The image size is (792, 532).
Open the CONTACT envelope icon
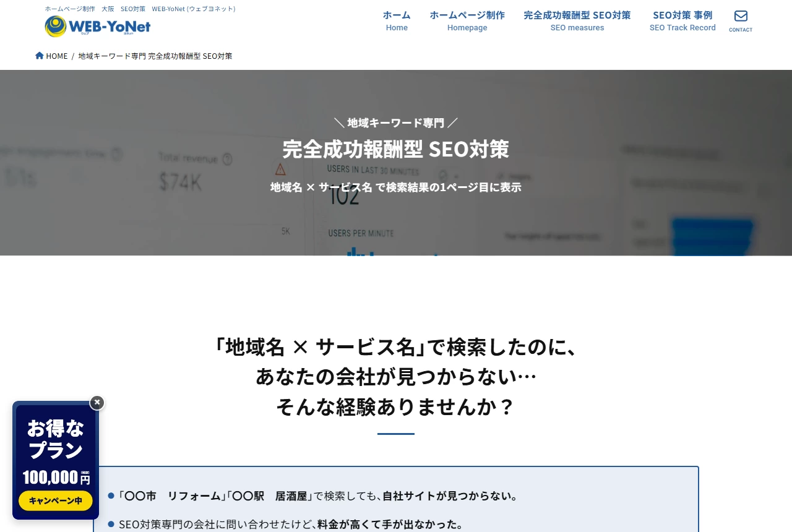(741, 21)
